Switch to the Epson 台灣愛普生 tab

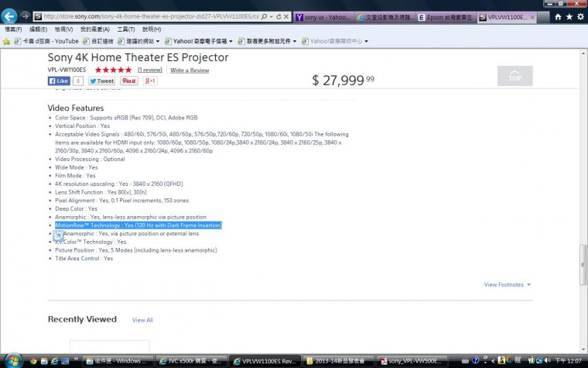click(447, 17)
